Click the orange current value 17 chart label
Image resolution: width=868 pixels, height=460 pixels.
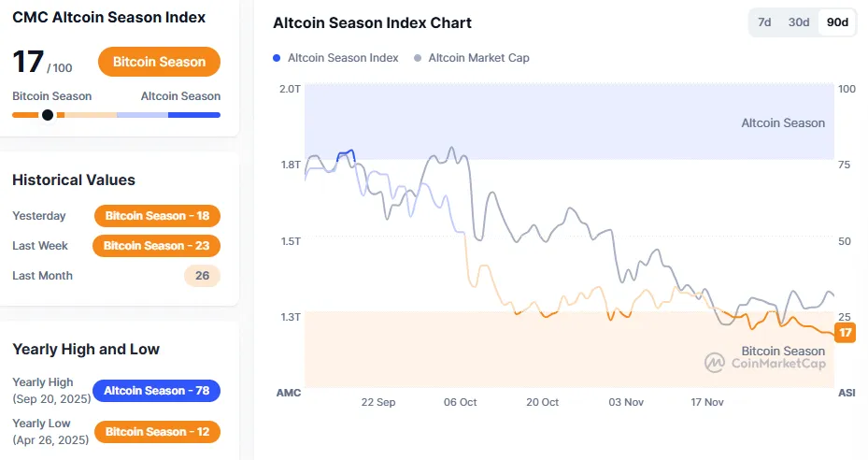coord(846,333)
